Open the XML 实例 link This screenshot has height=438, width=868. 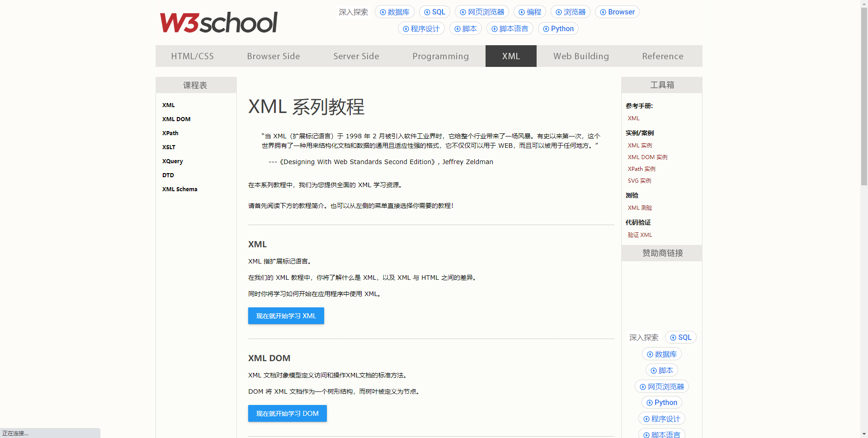[640, 146]
